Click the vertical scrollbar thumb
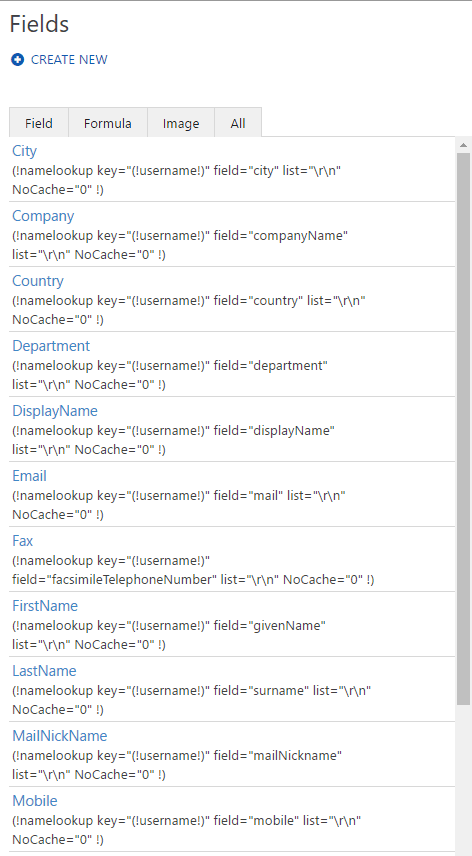Image resolution: width=472 pixels, height=856 pixels. (x=463, y=429)
